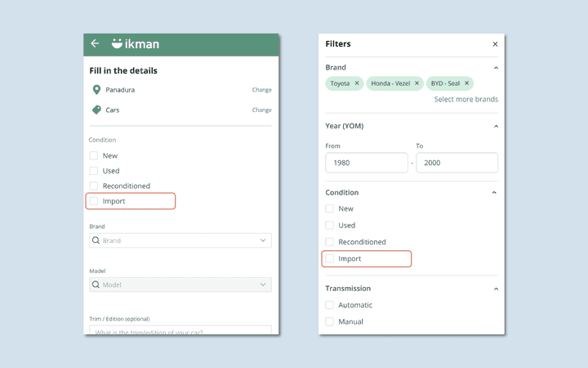This screenshot has height=368, width=588.
Task: Tick Import in the details form
Action: point(94,201)
